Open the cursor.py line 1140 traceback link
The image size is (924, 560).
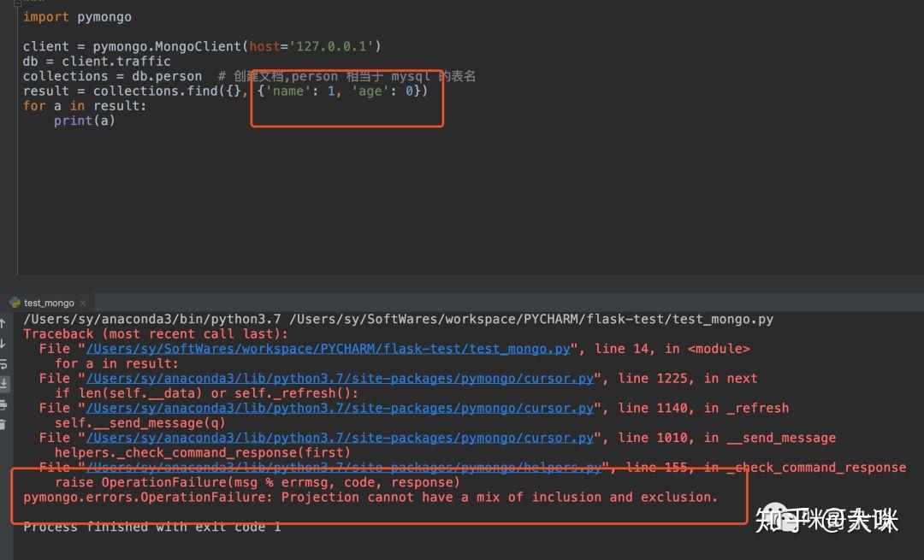click(x=340, y=408)
